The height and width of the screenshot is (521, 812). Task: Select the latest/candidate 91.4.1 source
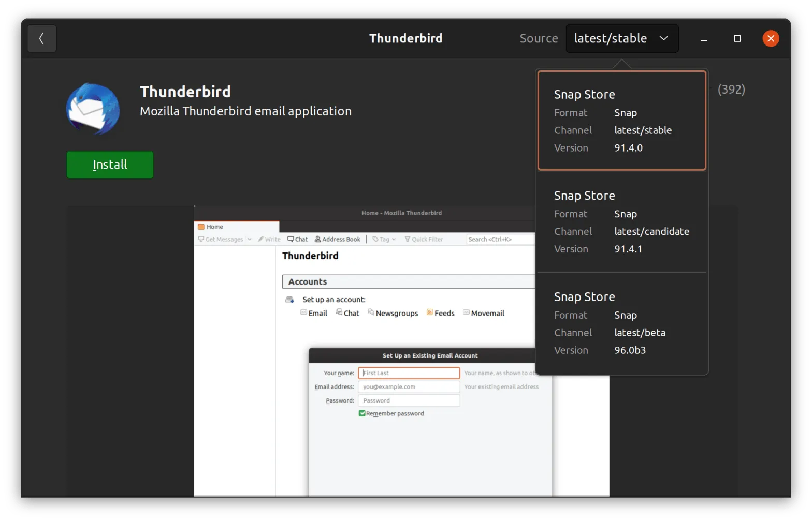point(621,222)
